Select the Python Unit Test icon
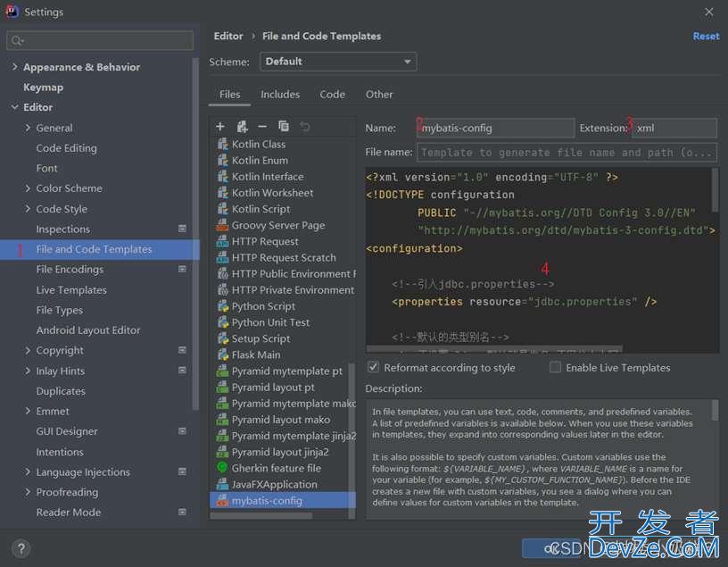 tap(223, 322)
